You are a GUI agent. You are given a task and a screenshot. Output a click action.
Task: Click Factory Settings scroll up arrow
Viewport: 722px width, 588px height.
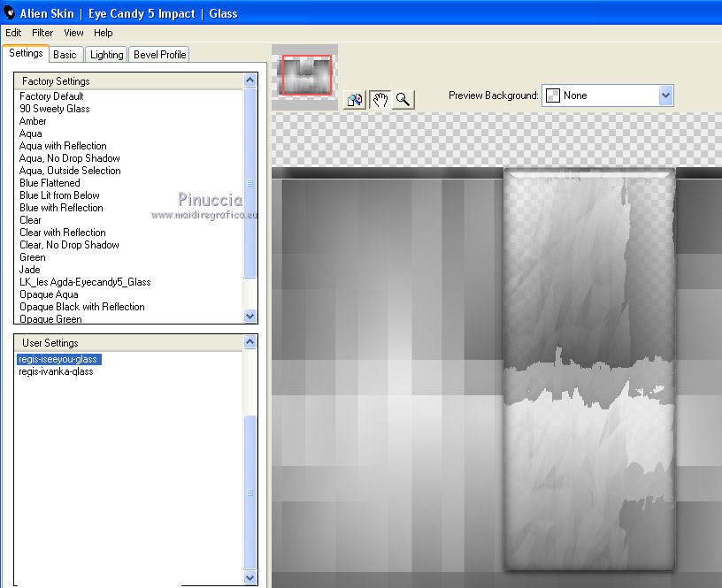(250, 80)
